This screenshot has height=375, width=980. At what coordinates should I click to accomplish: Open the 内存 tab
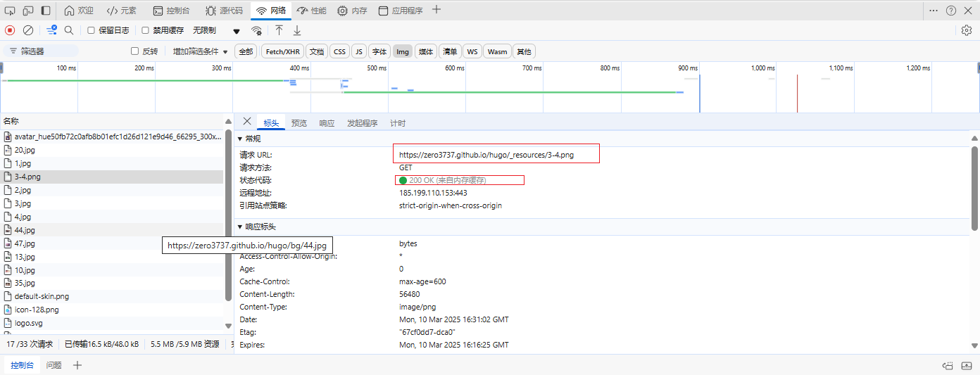352,11
